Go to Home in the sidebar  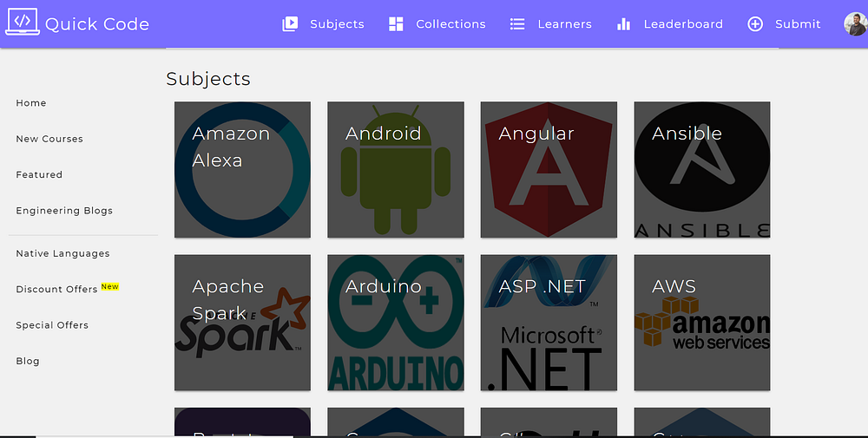pyautogui.click(x=31, y=103)
